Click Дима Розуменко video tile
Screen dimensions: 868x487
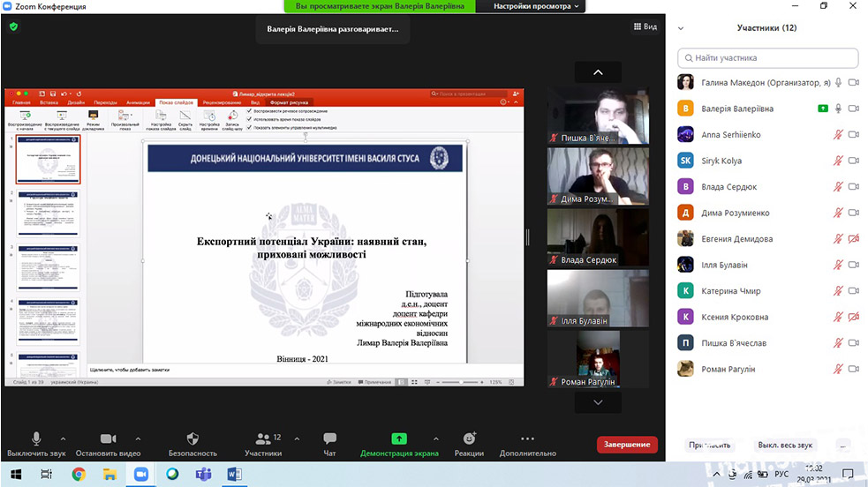pos(598,176)
